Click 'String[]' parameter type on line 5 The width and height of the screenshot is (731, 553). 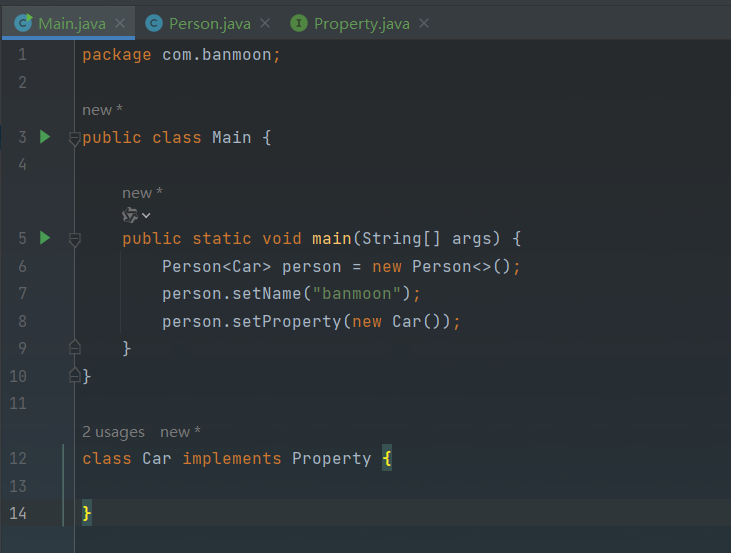coord(401,239)
